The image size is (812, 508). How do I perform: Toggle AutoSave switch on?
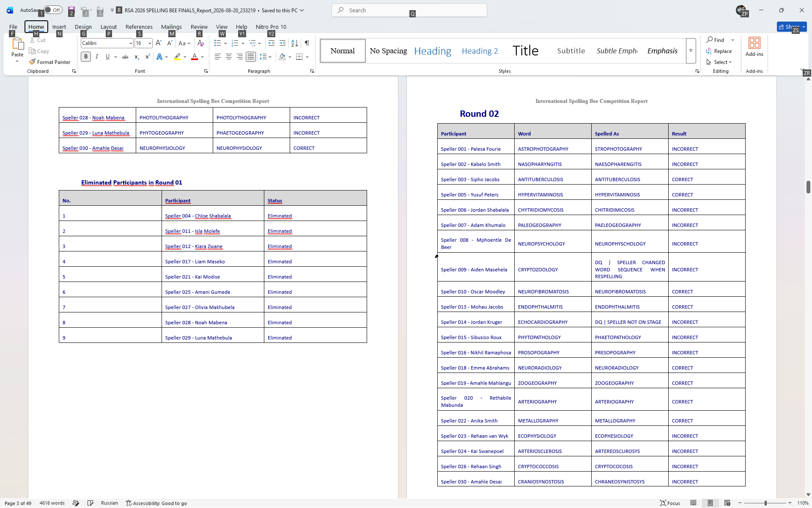tap(53, 10)
